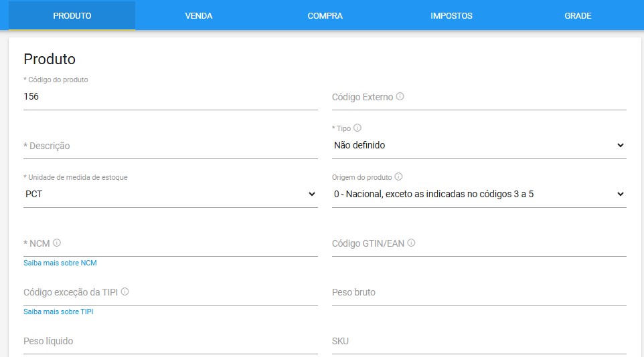This screenshot has height=357, width=644.
Task: Click the Código exceção da TIPI info icon
Action: pyautogui.click(x=125, y=291)
